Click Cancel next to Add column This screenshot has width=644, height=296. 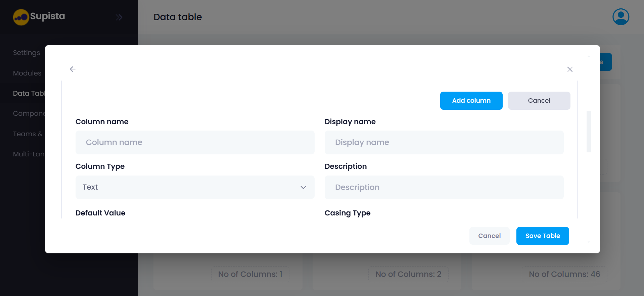point(539,101)
